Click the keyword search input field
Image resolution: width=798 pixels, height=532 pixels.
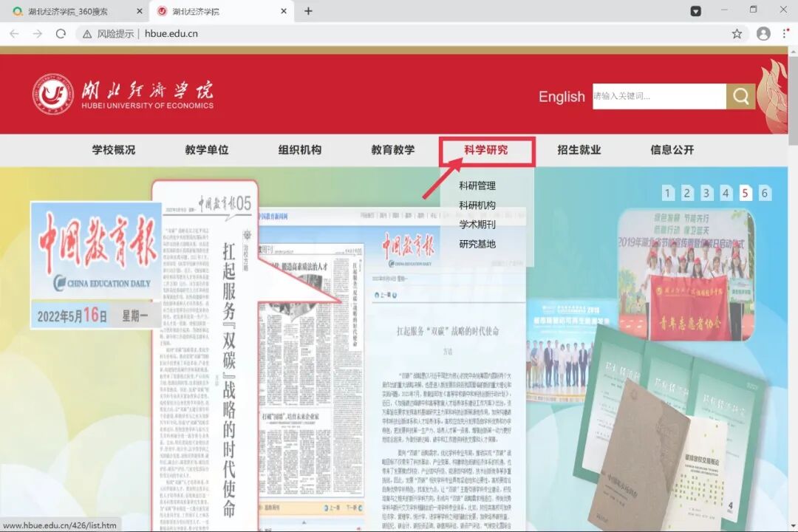659,96
